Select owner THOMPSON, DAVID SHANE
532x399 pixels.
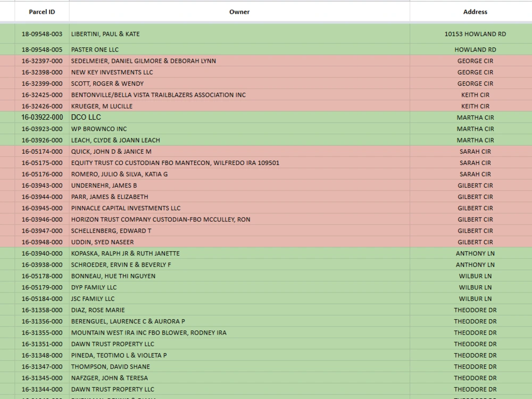(239, 367)
